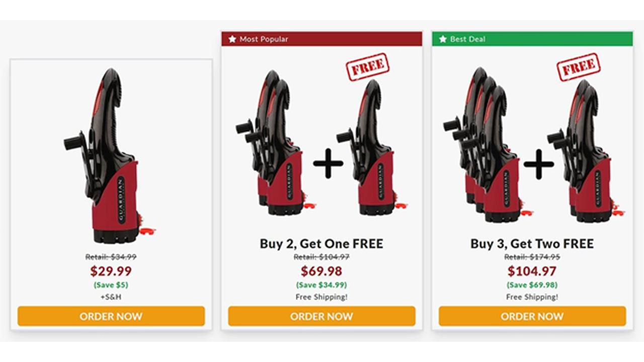644x362 pixels.
Task: Click the FREE stamp on the middle offer
Action: 368,67
